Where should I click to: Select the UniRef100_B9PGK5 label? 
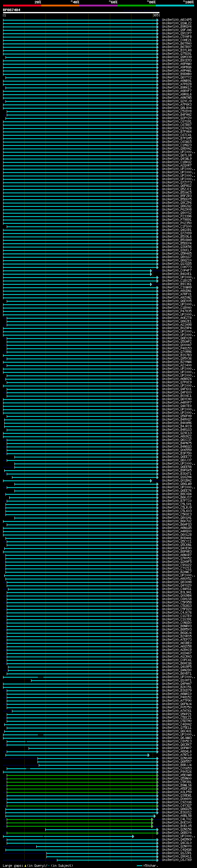tap(177, 470)
